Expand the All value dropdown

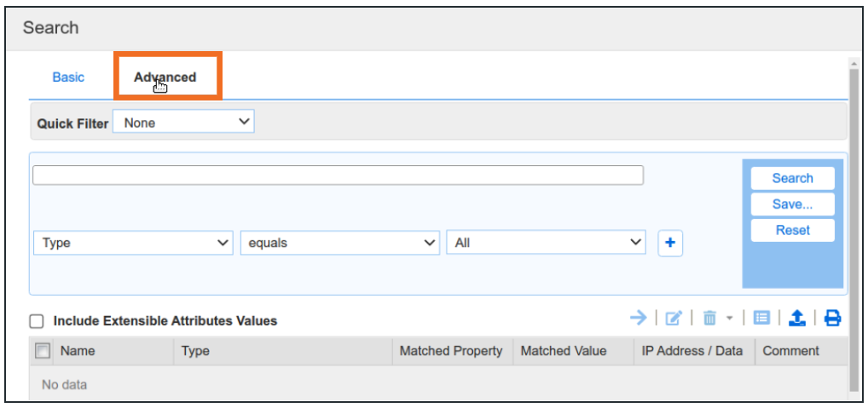tap(546, 243)
